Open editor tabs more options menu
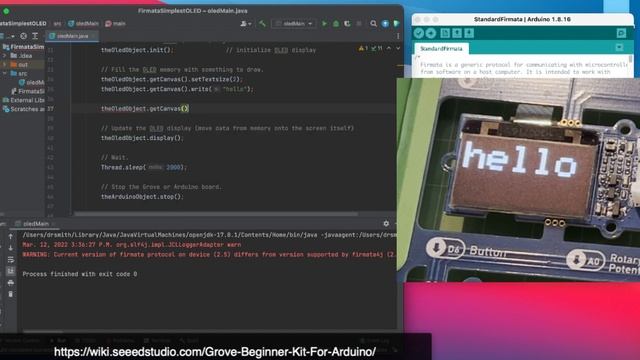The image size is (640, 360). pos(398,36)
